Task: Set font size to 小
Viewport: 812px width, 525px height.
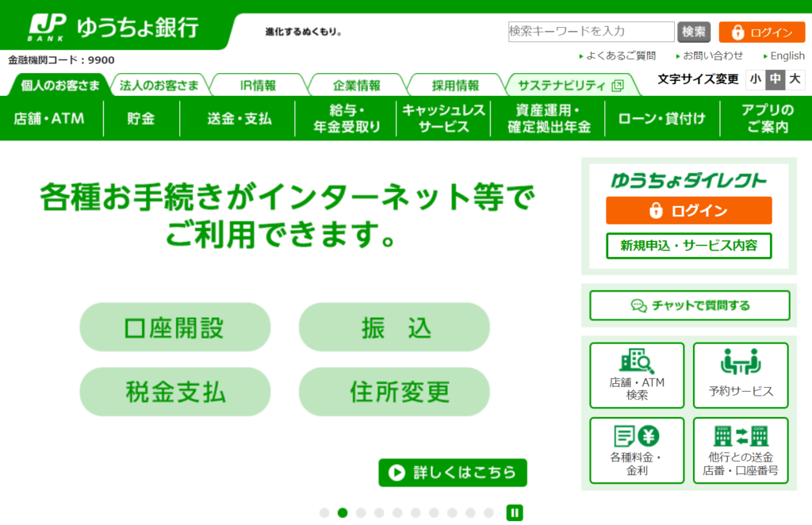Action: pos(756,79)
